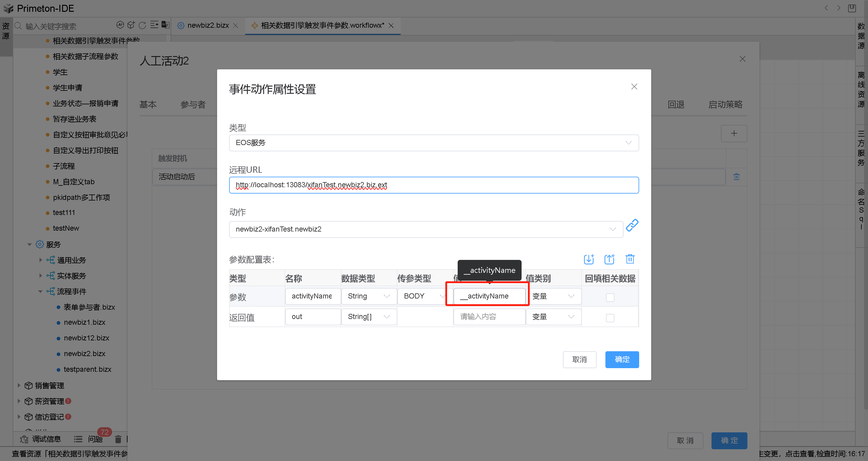Open the 类型 EOS服务 dropdown

click(434, 143)
